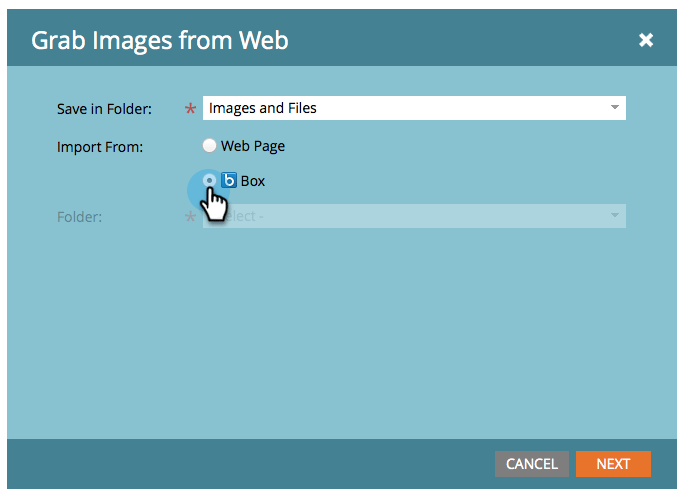Click the Folder label text

[79, 216]
